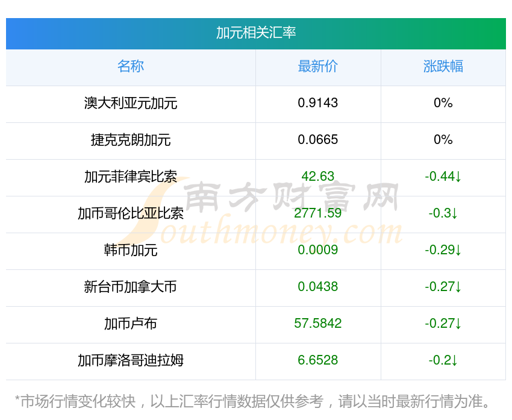Select the 2771.59 price cell
This screenshot has width=512, height=420.
[x=318, y=213]
